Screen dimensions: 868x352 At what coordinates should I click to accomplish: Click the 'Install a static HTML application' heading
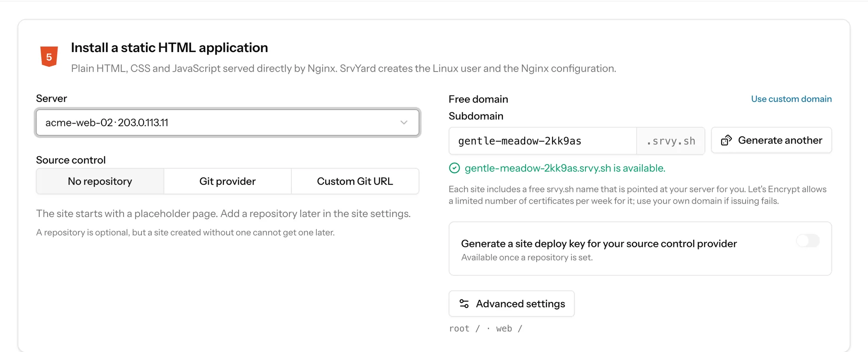169,47
